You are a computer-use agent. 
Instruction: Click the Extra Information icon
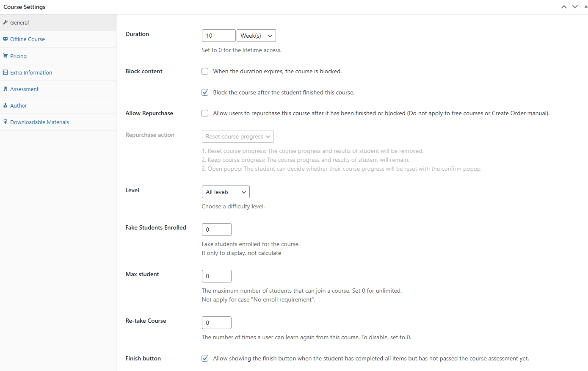coord(6,72)
